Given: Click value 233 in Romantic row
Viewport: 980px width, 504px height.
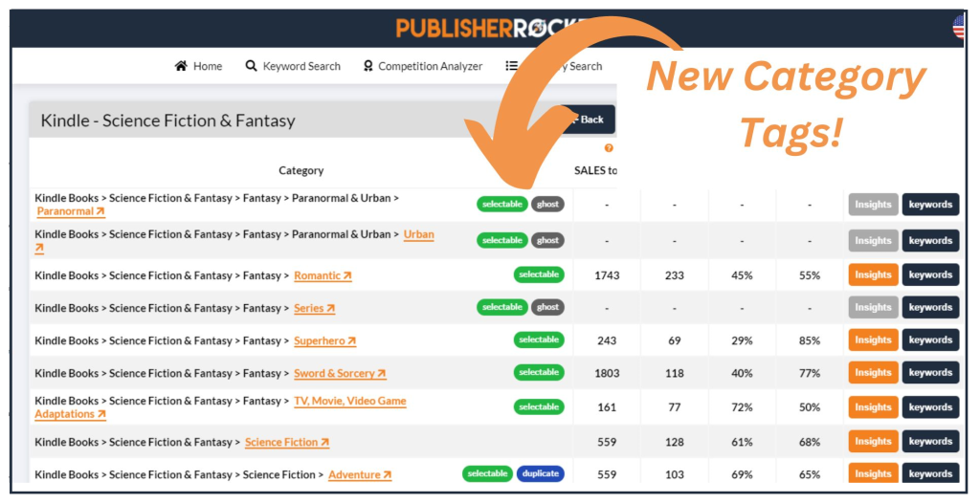Looking at the screenshot, I should click(x=675, y=275).
